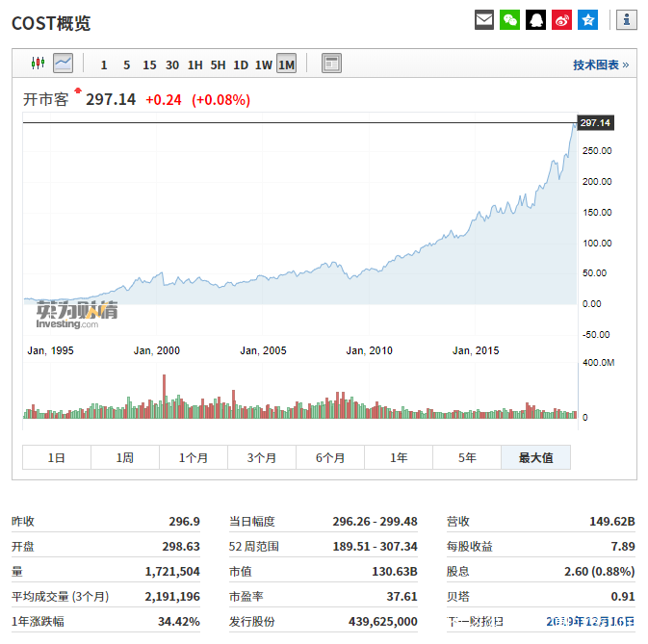
Task: Open the info icon at top right
Action: tap(627, 20)
